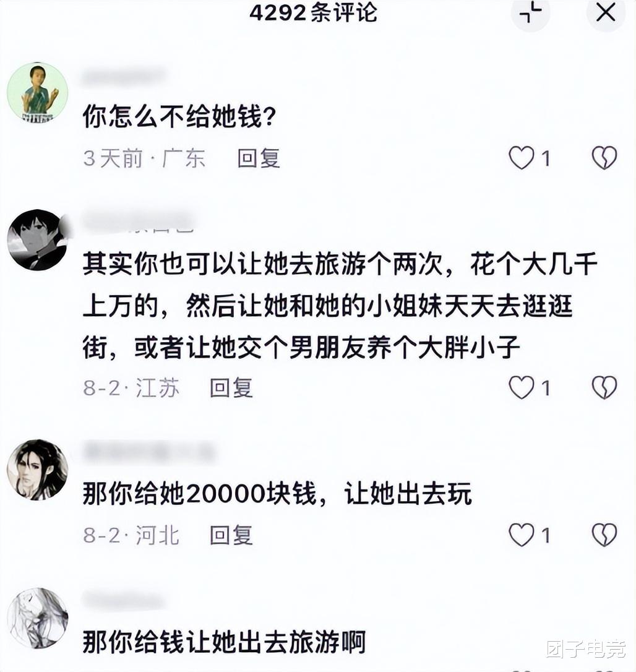Select the long comment starting 其实你也可以
The height and width of the screenshot is (672, 636).
[x=340, y=305]
